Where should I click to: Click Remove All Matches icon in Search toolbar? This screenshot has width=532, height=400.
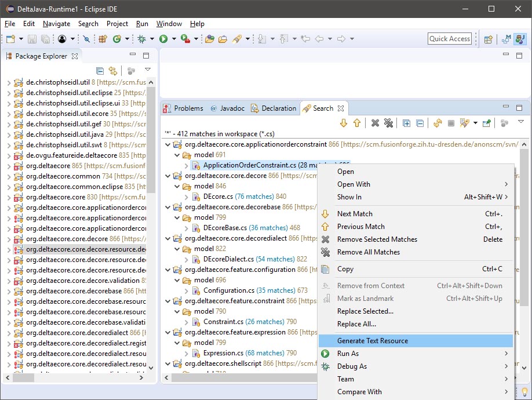[x=388, y=123]
